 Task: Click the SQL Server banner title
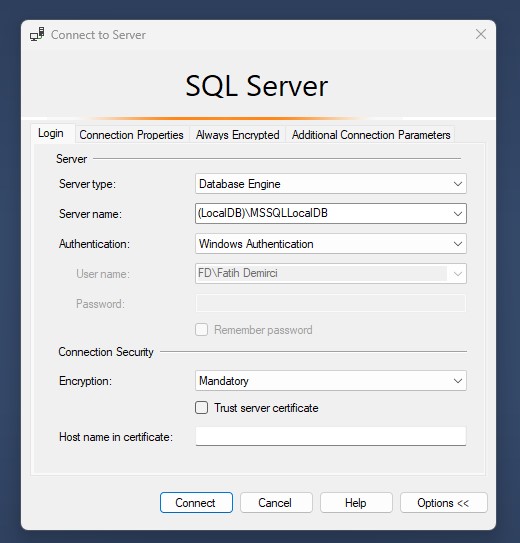pos(257,86)
